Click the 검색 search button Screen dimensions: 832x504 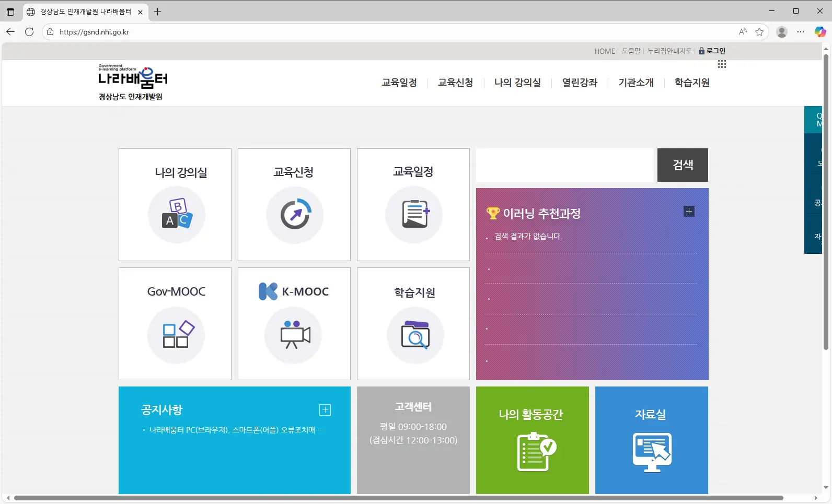(x=683, y=165)
